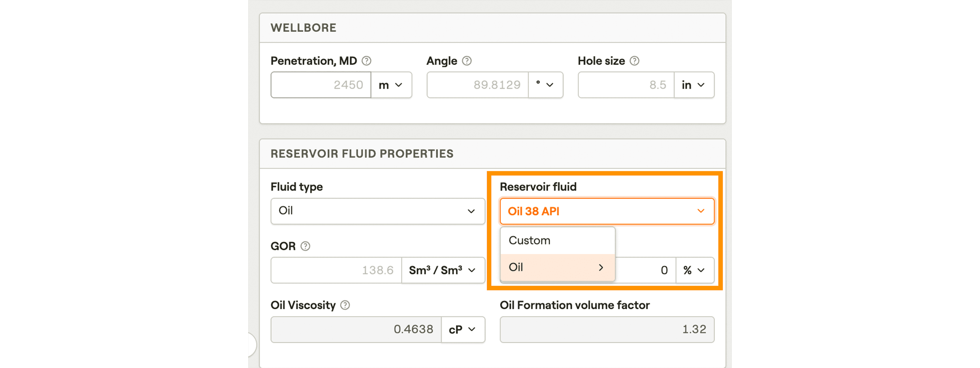The image size is (980, 368).
Task: Open the percent unit dropdown
Action: [x=694, y=270]
